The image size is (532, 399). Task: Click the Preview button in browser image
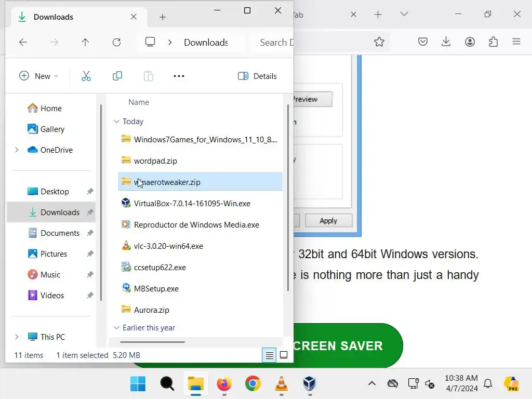click(x=312, y=99)
